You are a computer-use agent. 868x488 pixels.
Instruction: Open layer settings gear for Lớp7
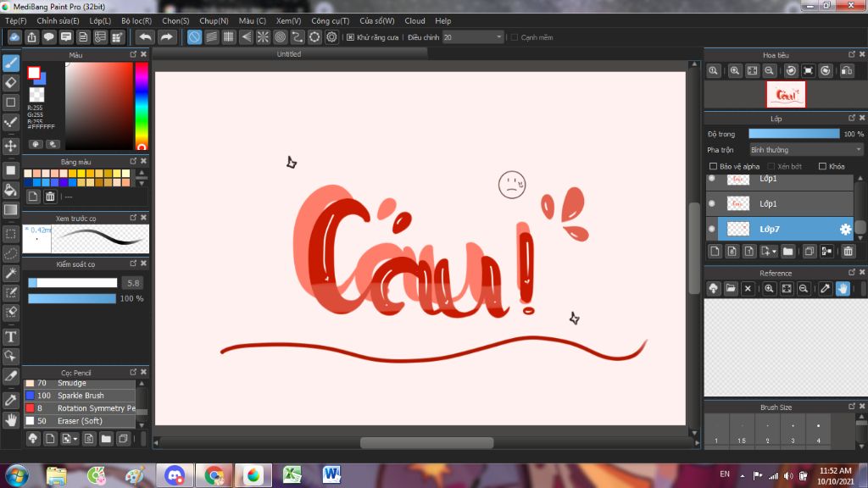click(845, 229)
